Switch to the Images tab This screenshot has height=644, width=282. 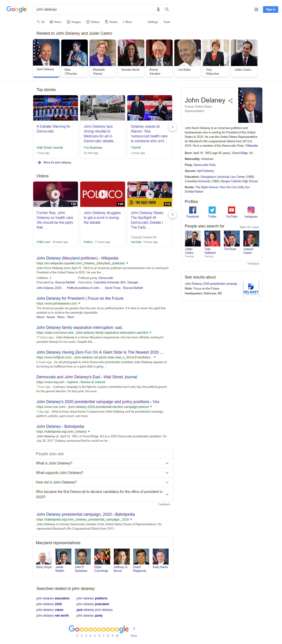click(x=74, y=22)
